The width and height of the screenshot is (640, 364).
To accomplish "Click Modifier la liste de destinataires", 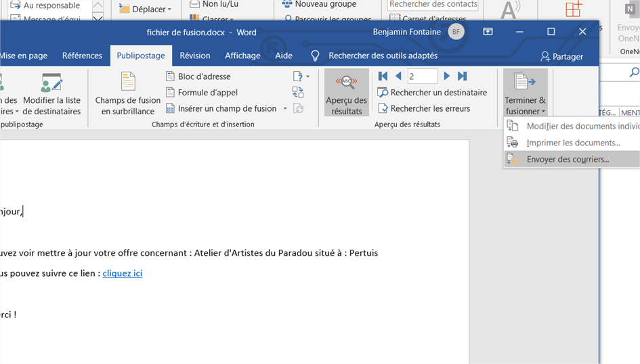I will [x=51, y=95].
